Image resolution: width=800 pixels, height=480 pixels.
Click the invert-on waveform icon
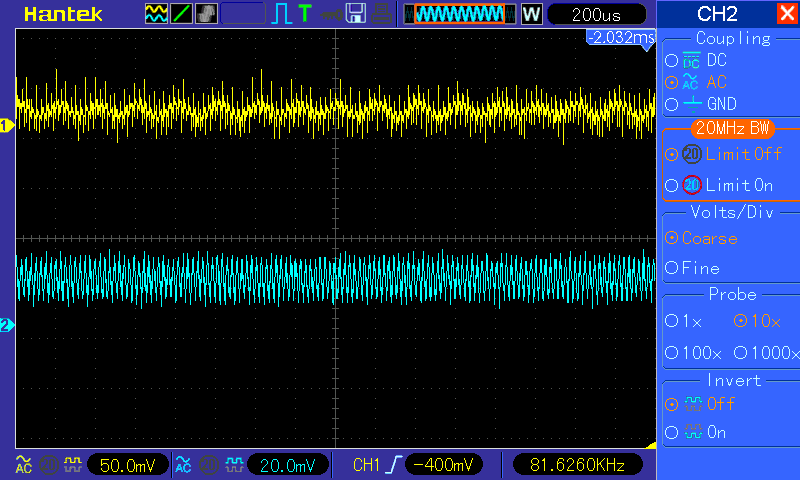coord(693,432)
